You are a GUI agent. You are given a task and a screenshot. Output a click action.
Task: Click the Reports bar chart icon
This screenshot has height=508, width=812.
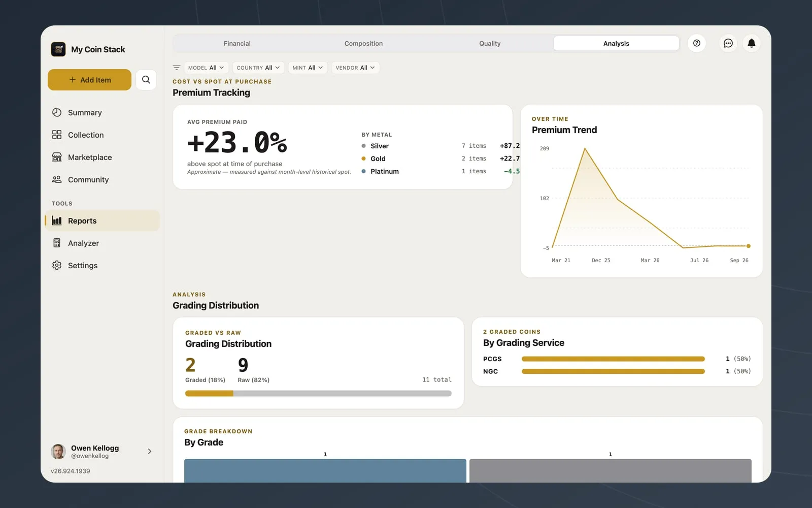(57, 220)
